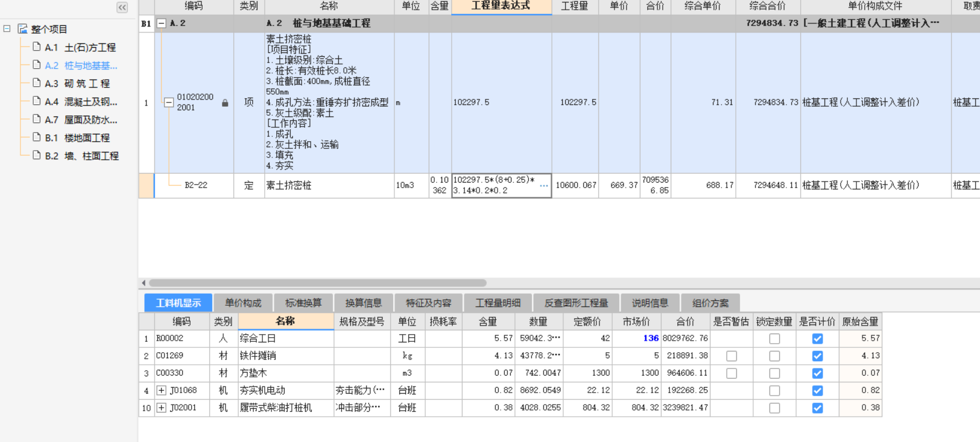
Task: Click the lock icon on item 010202002001
Action: 225,103
